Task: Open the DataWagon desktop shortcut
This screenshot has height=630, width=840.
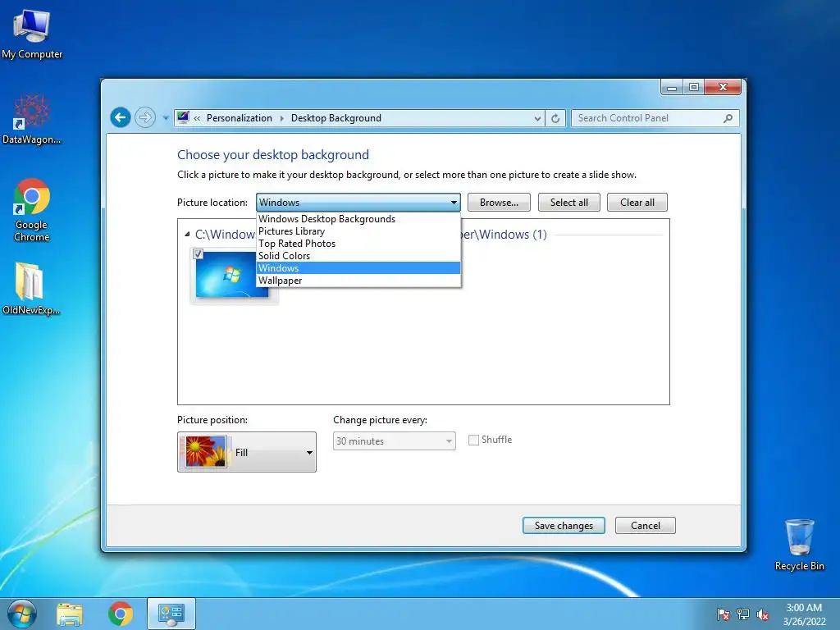Action: click(x=32, y=119)
